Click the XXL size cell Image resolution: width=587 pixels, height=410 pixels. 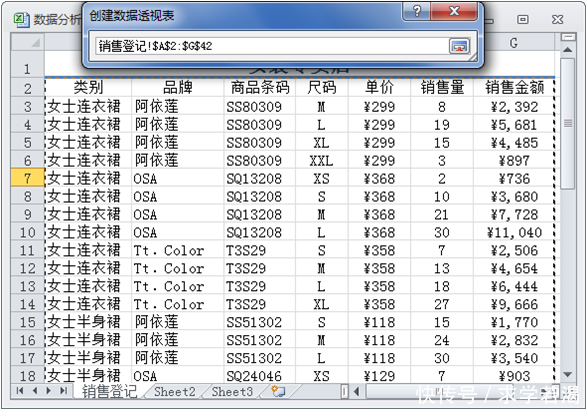click(x=322, y=161)
